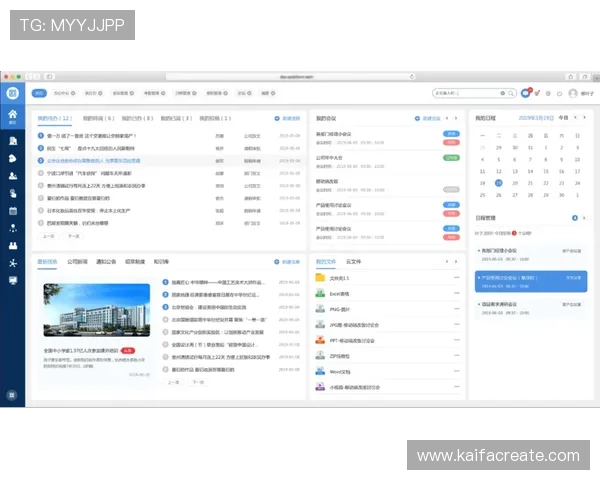The height and width of the screenshot is (480, 600).
Task: Open the message bubble icon with red badge
Action: [526, 93]
